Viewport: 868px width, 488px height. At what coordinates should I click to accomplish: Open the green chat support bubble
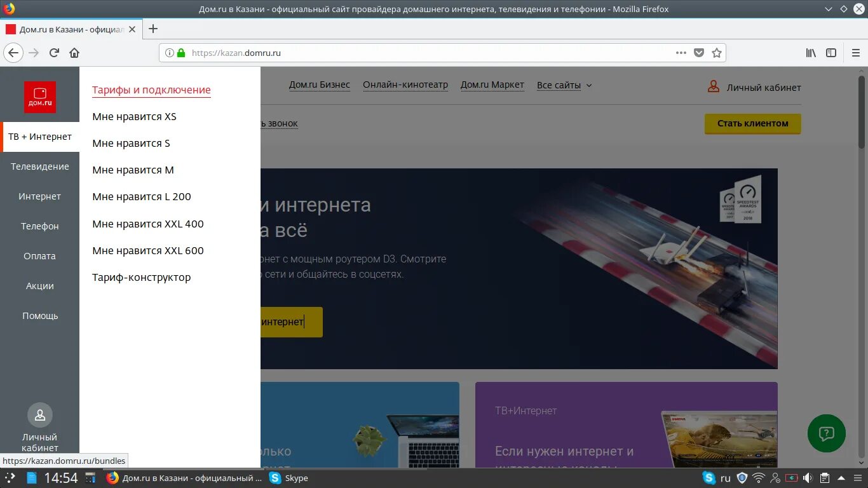[x=826, y=433]
